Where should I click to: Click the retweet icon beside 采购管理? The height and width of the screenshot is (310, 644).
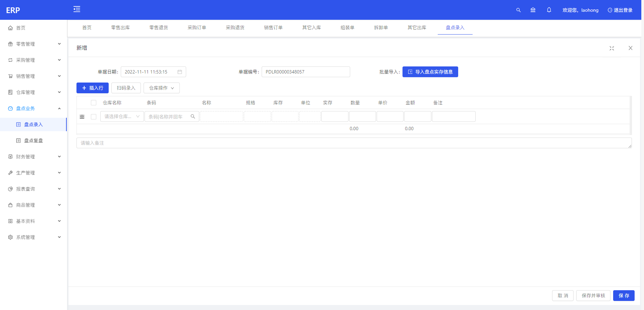click(10, 60)
